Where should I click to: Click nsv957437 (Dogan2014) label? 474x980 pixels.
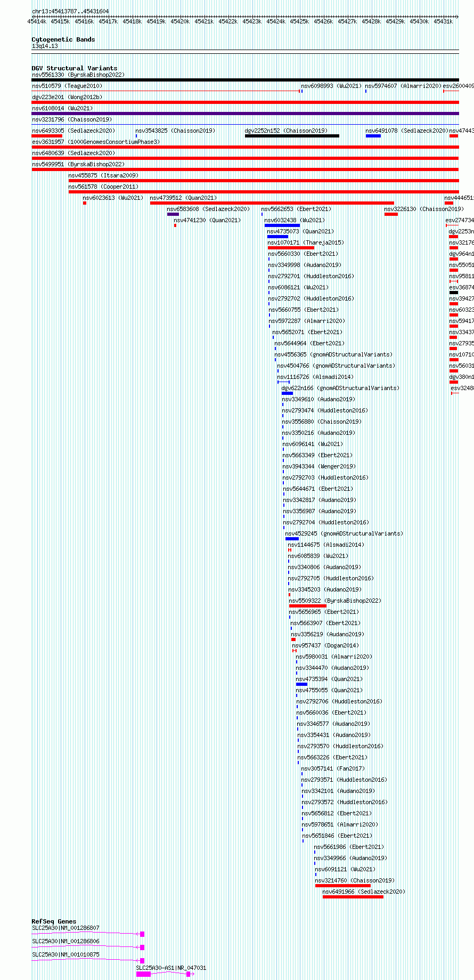[x=325, y=645]
